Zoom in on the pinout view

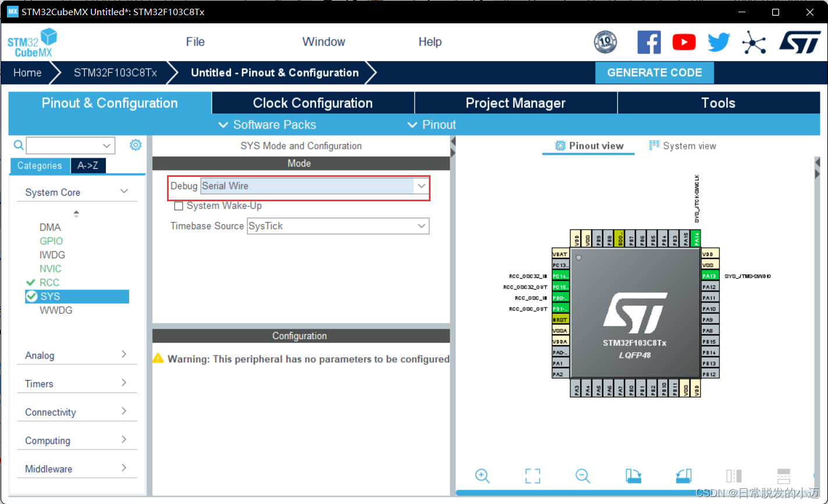pyautogui.click(x=482, y=475)
